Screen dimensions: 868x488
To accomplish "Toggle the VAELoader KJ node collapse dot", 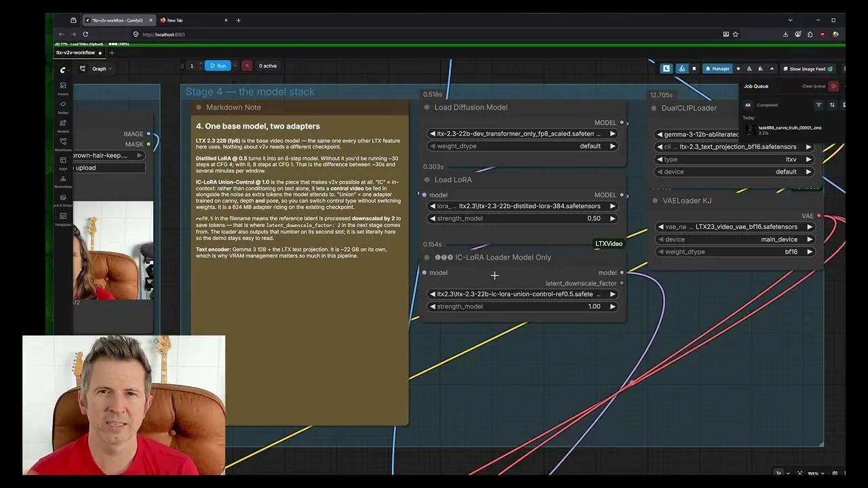I will 654,201.
